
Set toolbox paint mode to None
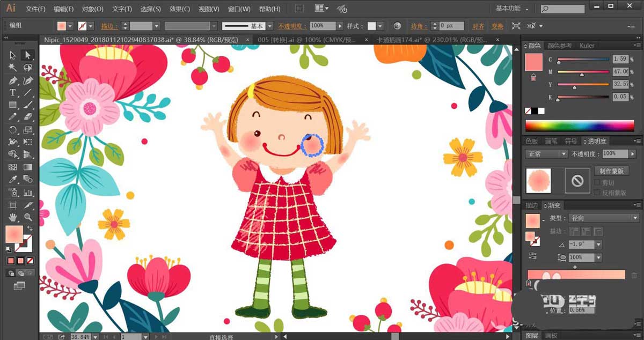[31, 261]
